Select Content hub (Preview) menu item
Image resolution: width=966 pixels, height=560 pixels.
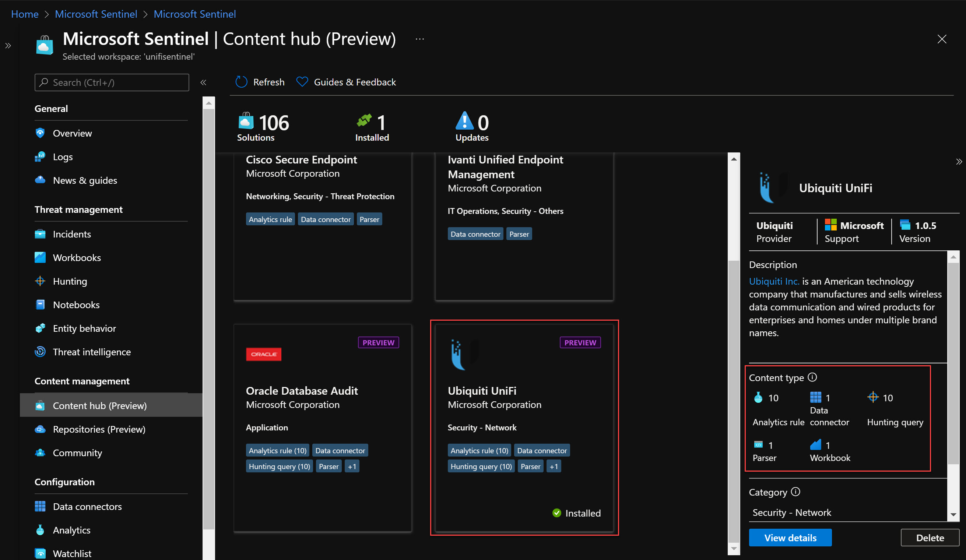[x=111, y=405]
